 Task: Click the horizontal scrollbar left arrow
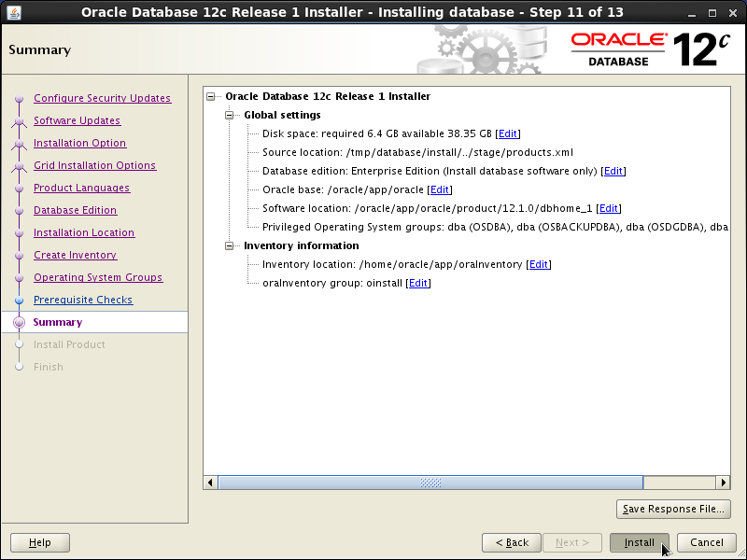coord(210,483)
